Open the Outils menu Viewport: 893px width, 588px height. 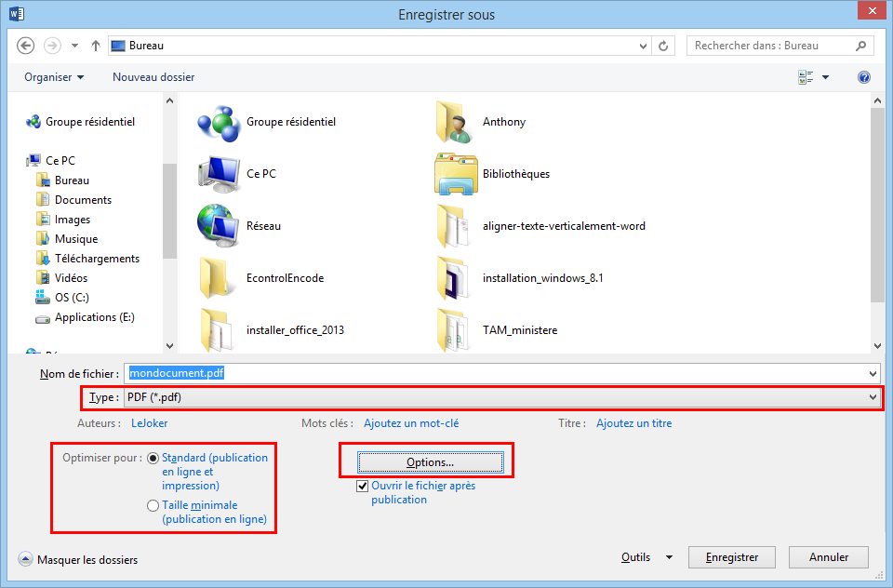[644, 556]
